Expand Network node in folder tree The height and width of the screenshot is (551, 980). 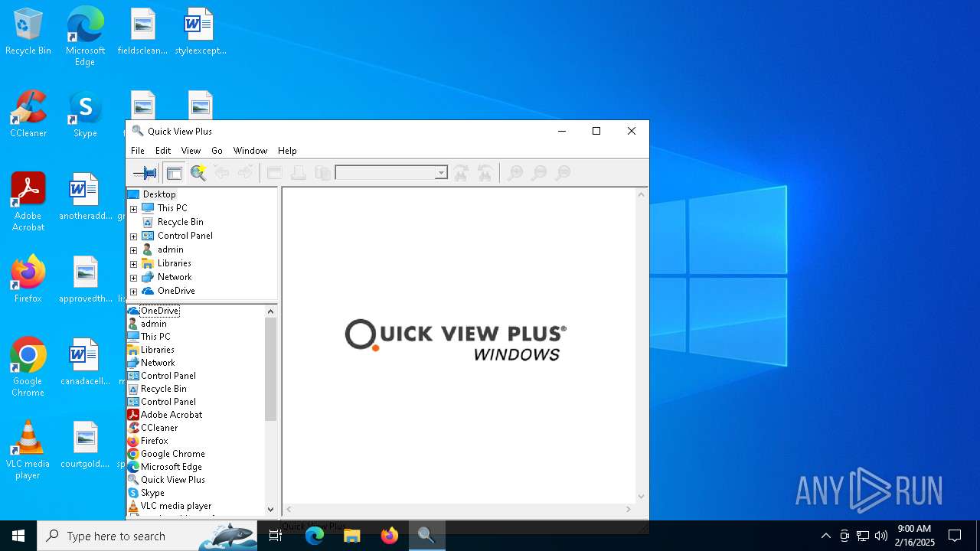(133, 278)
